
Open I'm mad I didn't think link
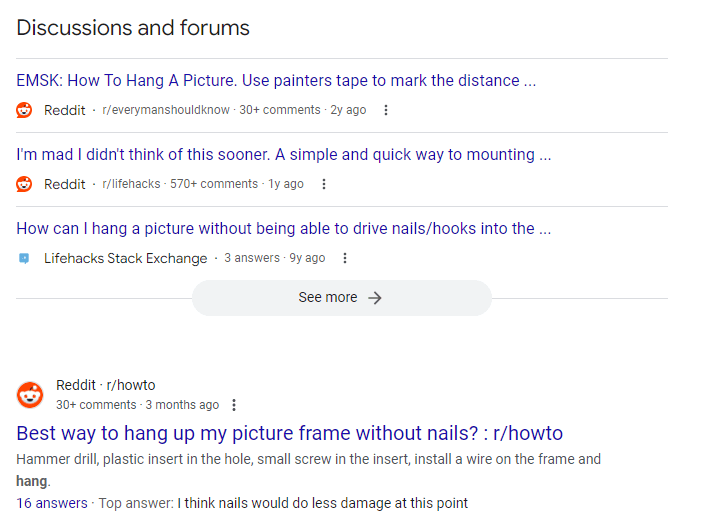(284, 155)
